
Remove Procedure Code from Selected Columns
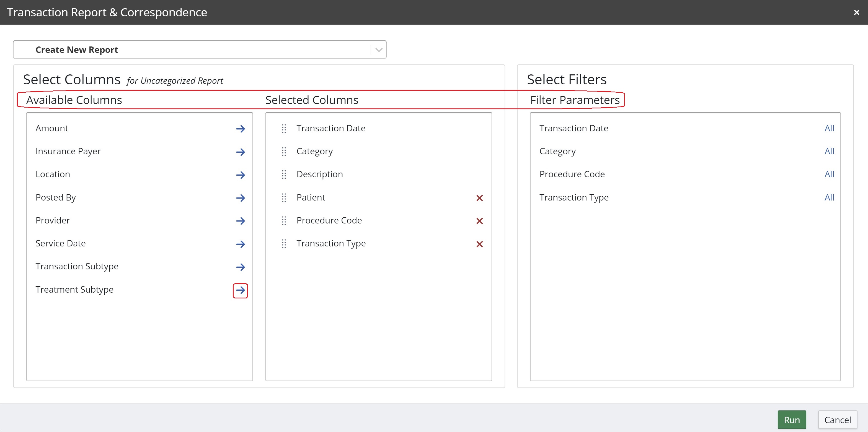pyautogui.click(x=479, y=221)
